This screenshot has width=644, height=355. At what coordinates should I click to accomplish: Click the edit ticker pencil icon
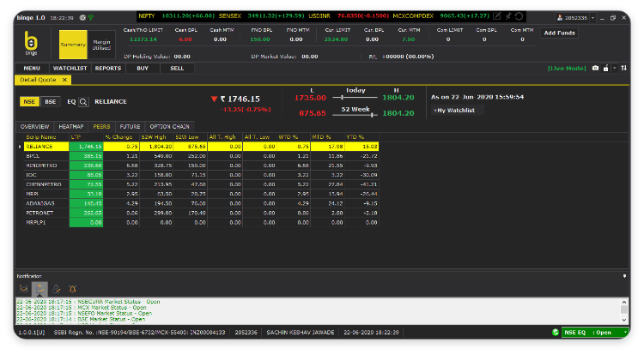point(497,16)
